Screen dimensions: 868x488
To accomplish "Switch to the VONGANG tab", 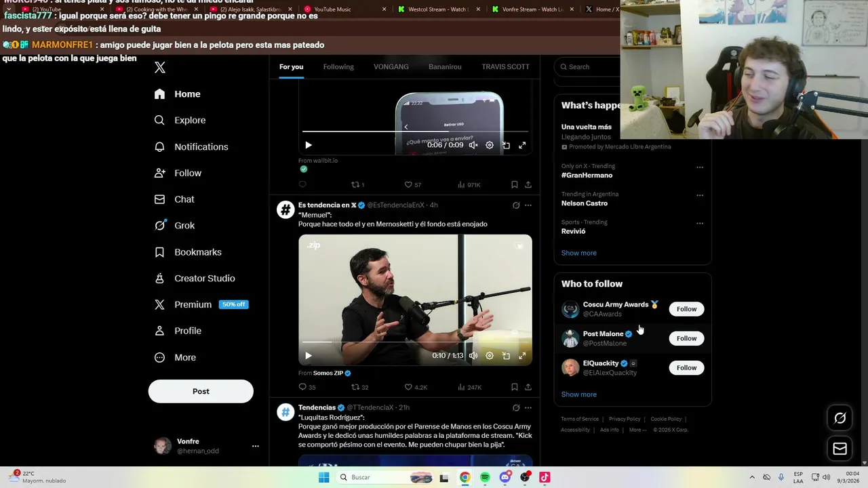I will [x=391, y=66].
